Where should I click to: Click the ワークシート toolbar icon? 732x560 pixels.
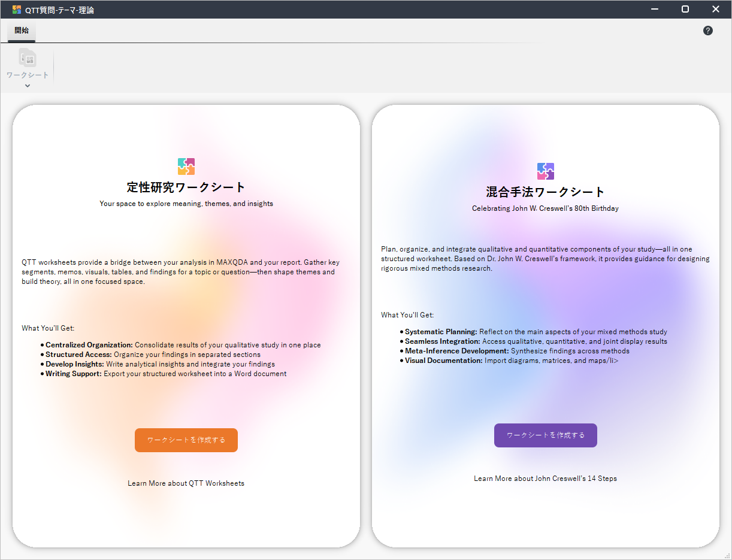pyautogui.click(x=28, y=58)
